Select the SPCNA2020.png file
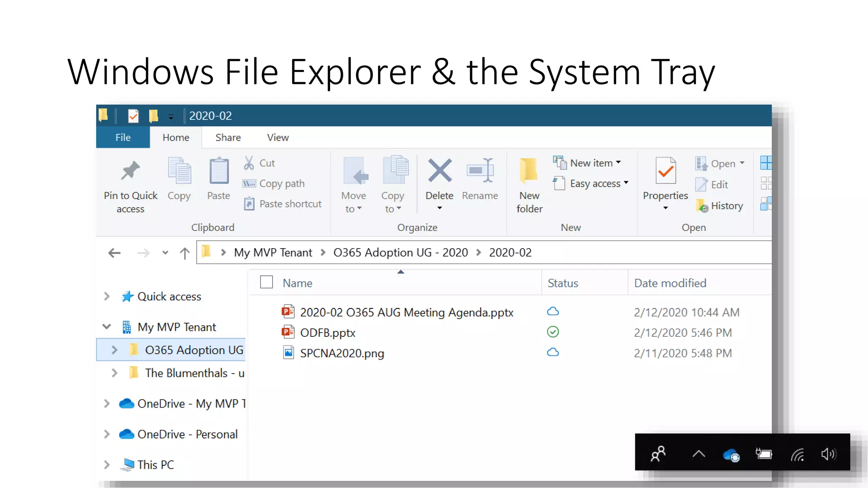The image size is (868, 488). point(333,353)
